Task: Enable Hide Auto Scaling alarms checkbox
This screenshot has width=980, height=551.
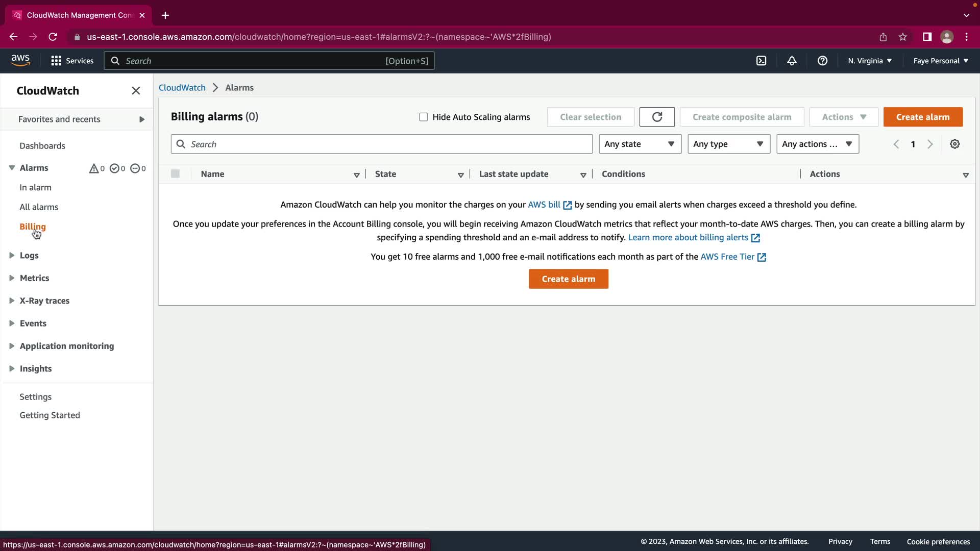Action: (x=423, y=117)
